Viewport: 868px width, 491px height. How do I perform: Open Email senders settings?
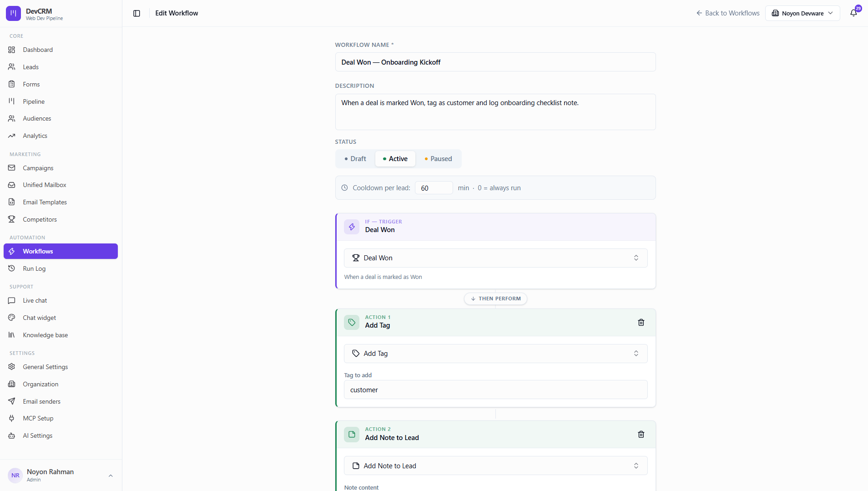point(61,401)
